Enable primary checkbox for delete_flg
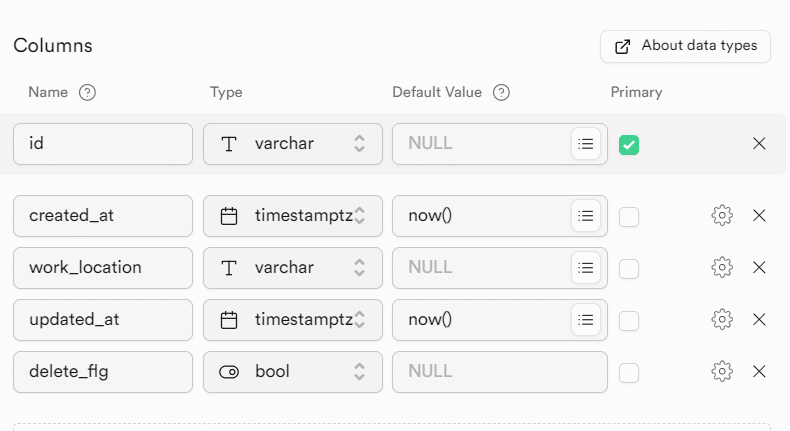 629,373
